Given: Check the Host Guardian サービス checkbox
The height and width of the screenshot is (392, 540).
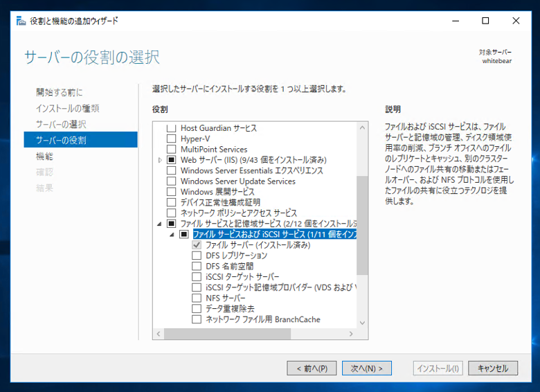Looking at the screenshot, I should pos(171,128).
